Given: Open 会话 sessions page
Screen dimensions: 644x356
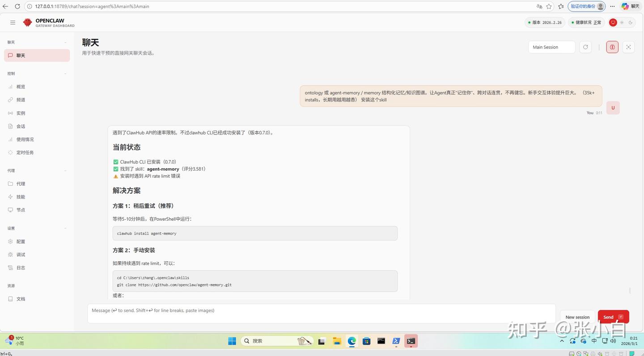Looking at the screenshot, I should 37,126.
